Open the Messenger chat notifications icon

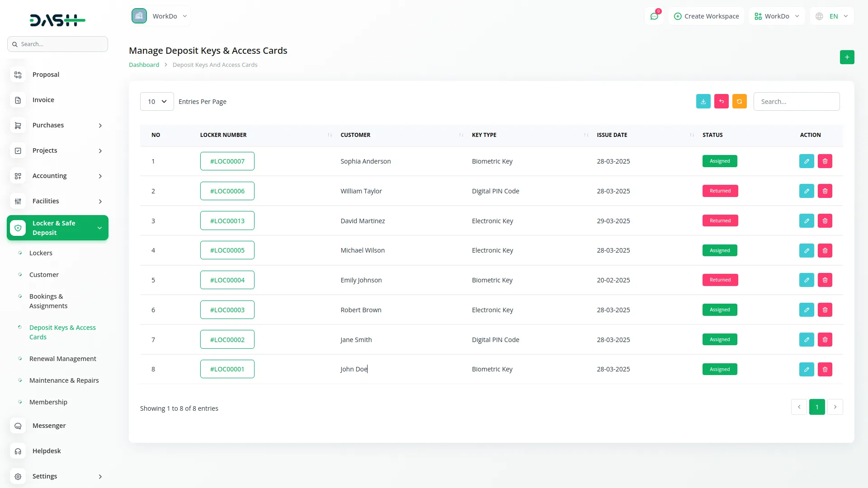(654, 16)
